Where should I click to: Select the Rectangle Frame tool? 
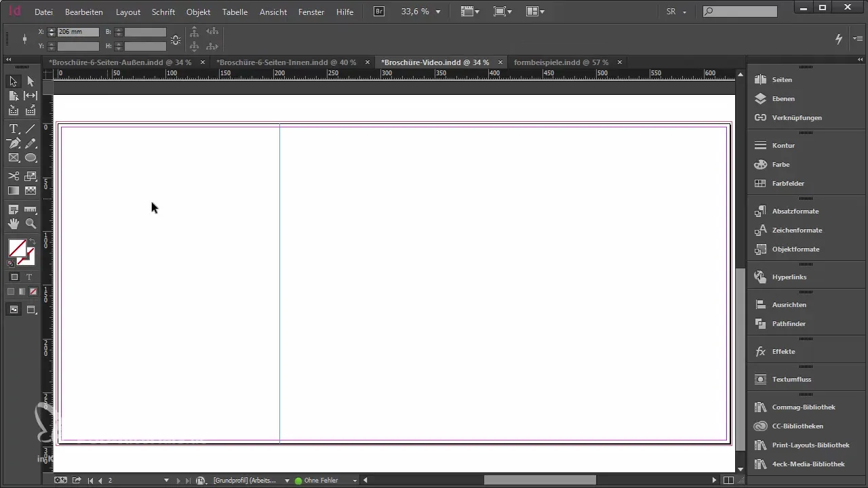14,158
